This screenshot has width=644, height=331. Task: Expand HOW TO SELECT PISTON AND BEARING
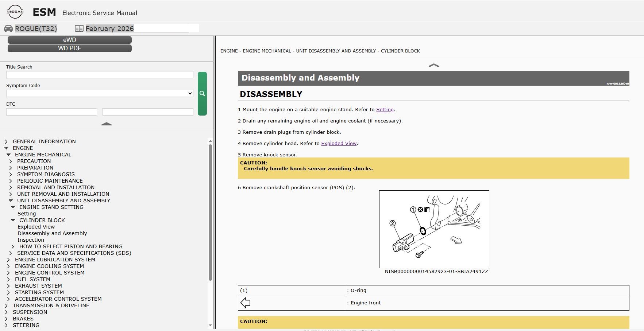pyautogui.click(x=13, y=246)
